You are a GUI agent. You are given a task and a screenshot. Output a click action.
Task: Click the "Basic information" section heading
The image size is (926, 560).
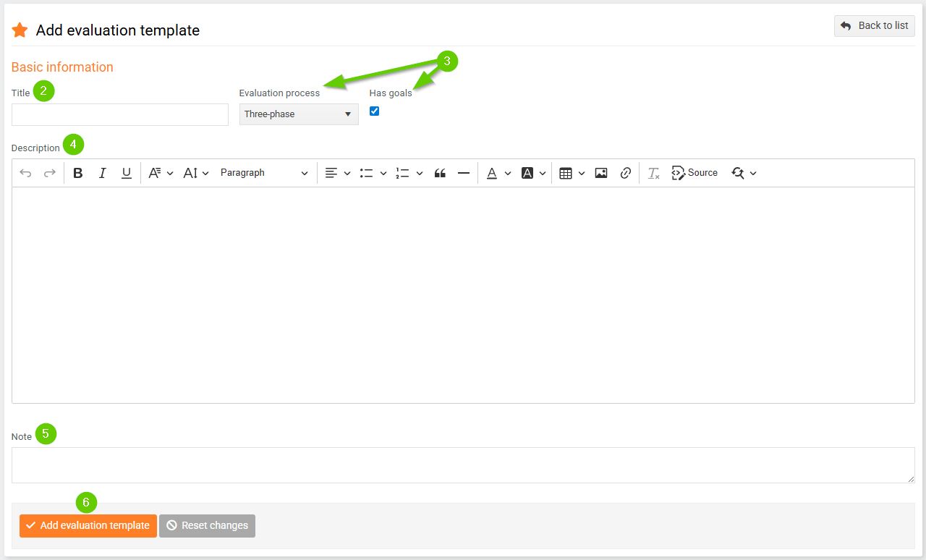pyautogui.click(x=62, y=67)
